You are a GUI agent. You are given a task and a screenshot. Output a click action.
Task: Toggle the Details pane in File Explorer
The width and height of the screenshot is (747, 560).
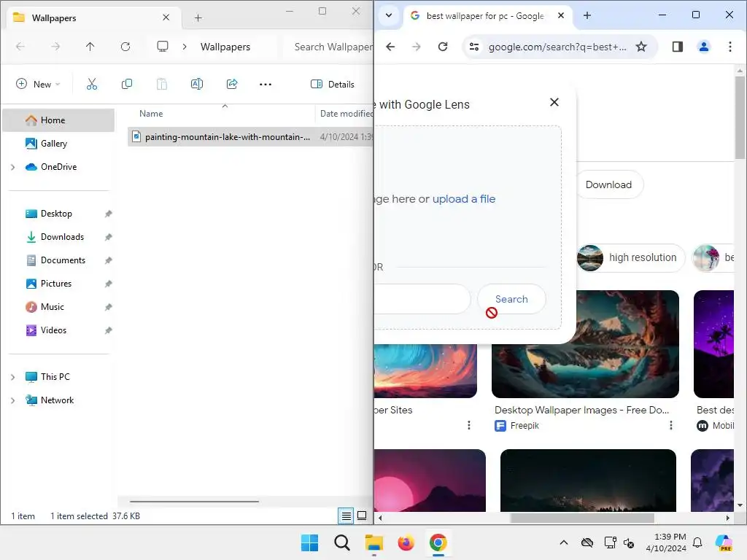click(x=333, y=85)
